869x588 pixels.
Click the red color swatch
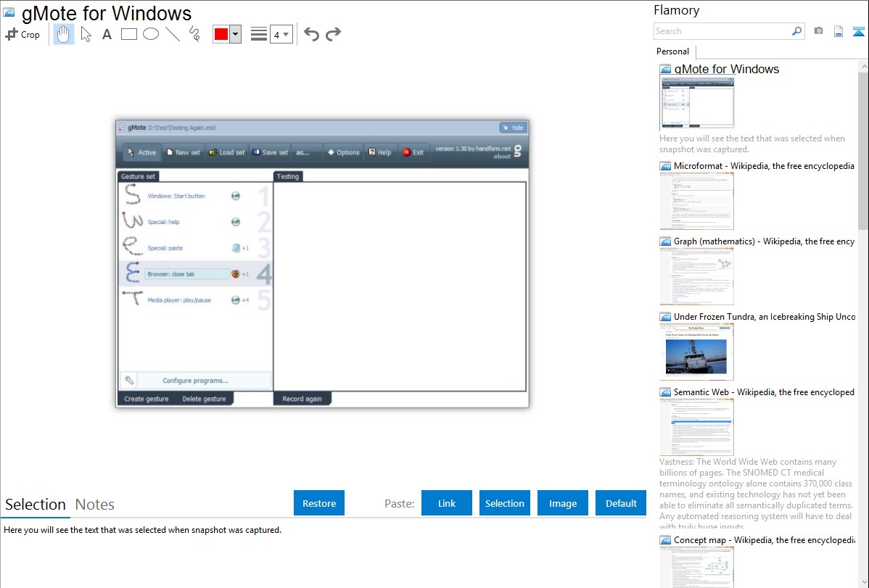click(221, 34)
